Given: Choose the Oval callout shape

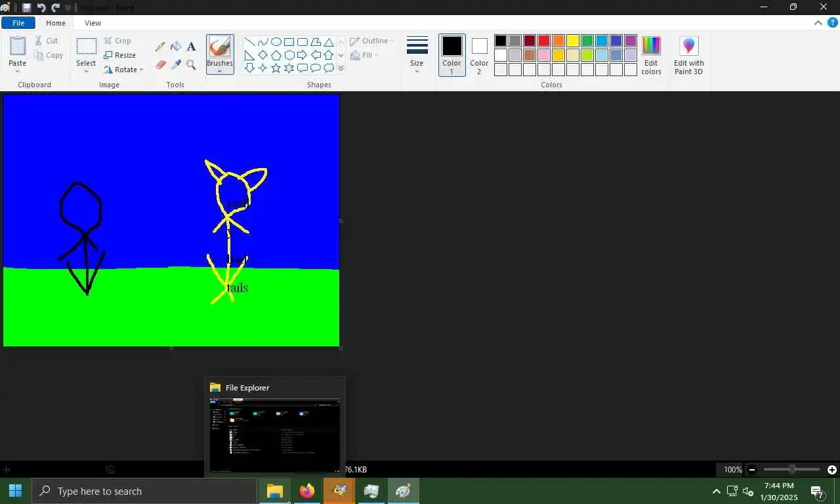Looking at the screenshot, I should (315, 68).
